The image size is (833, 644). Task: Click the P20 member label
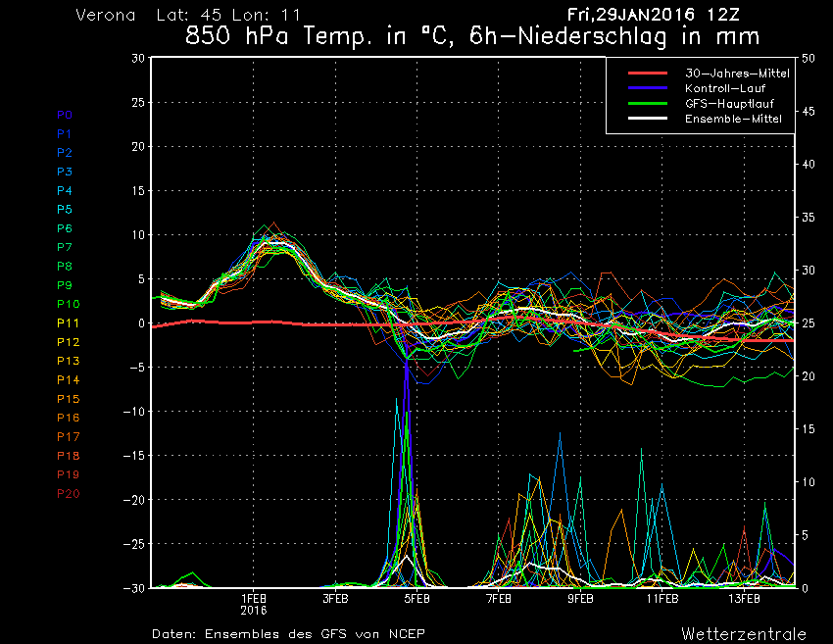point(68,494)
